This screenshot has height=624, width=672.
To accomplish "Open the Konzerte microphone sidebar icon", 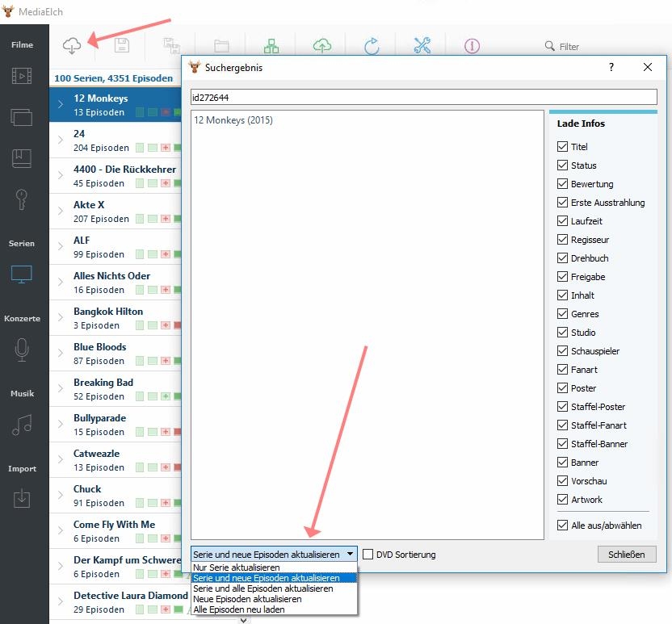I will click(x=22, y=350).
